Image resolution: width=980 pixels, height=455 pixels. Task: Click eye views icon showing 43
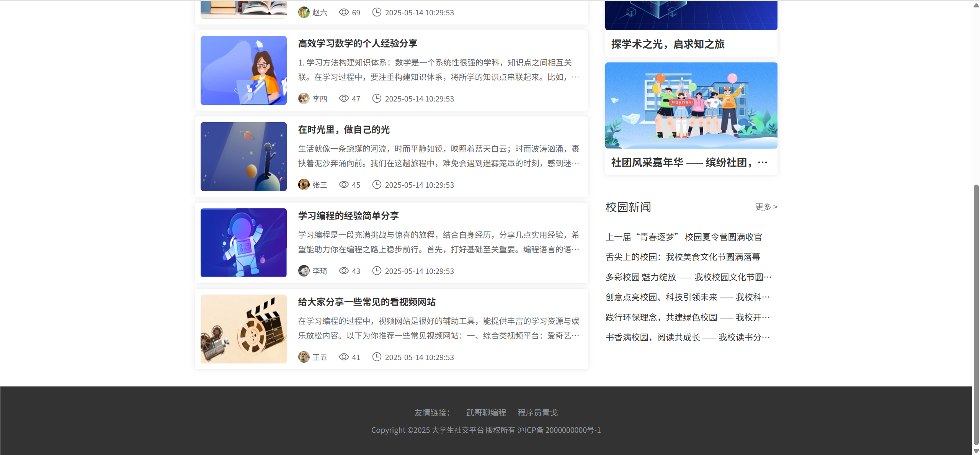pyautogui.click(x=344, y=271)
